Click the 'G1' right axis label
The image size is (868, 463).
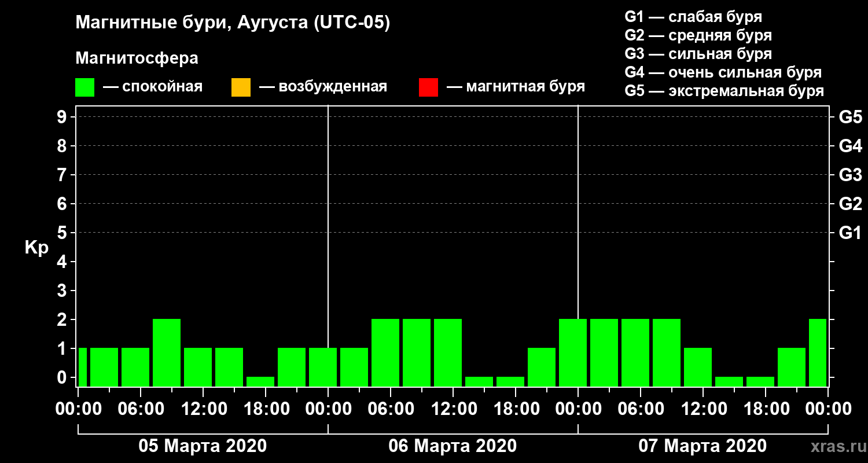(x=850, y=233)
